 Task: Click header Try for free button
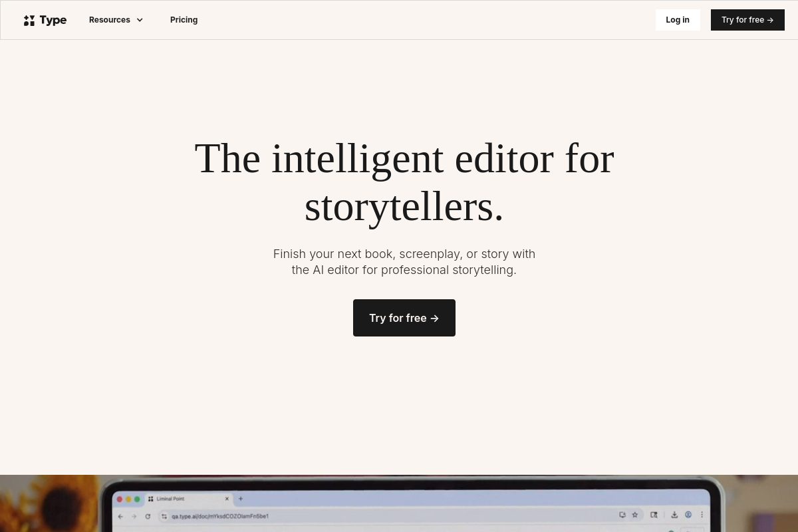click(x=747, y=20)
